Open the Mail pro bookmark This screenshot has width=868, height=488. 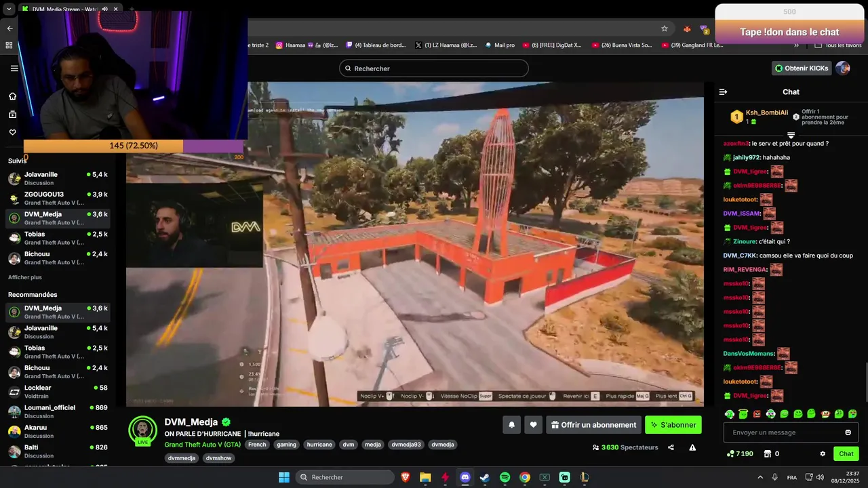(x=500, y=45)
